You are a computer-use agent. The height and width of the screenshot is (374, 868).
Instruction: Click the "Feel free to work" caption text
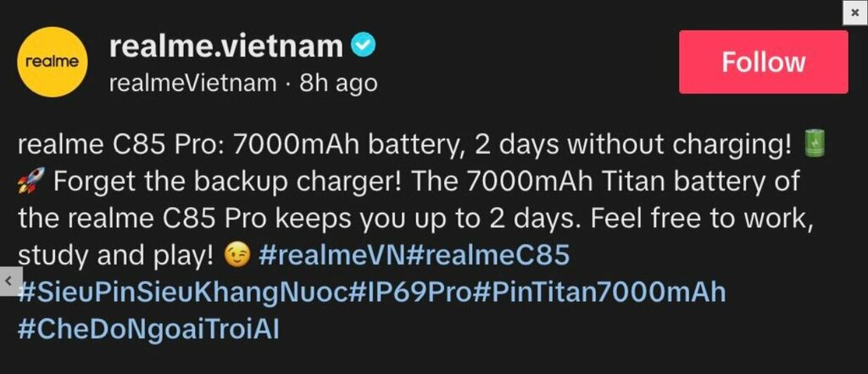pyautogui.click(x=702, y=220)
